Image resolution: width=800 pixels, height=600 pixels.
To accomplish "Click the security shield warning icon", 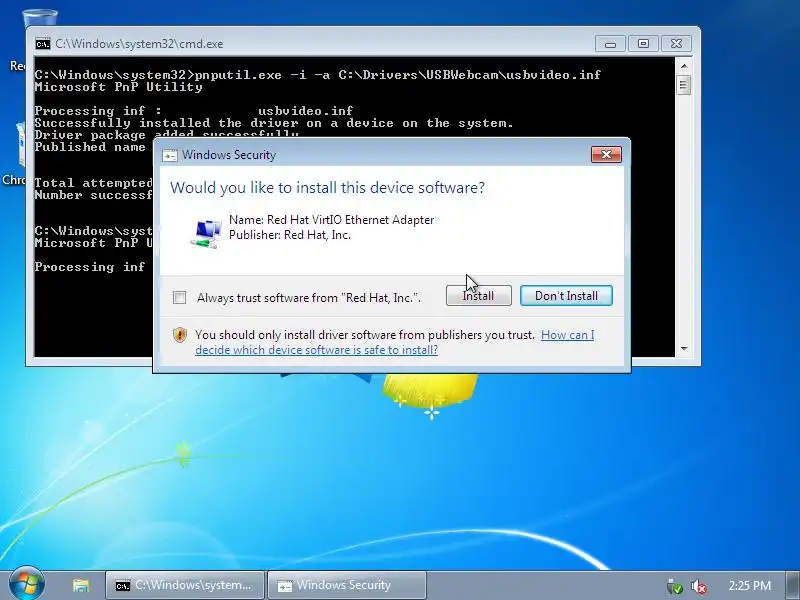I will [180, 335].
